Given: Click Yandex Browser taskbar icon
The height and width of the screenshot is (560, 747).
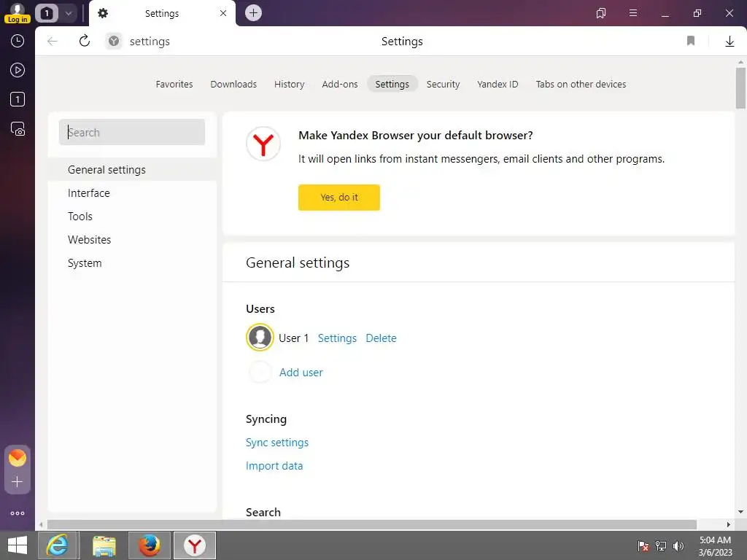Looking at the screenshot, I should point(195,545).
